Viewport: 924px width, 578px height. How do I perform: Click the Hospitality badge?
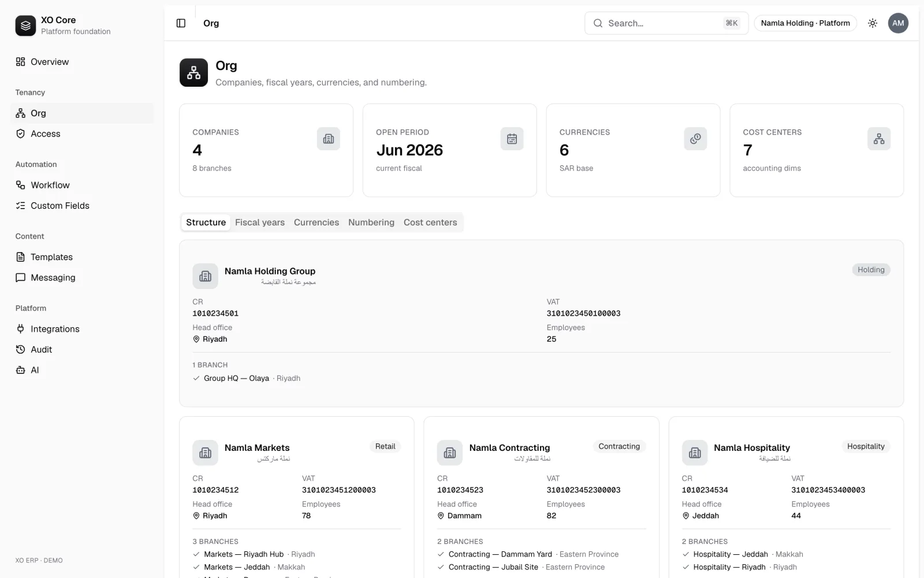click(x=866, y=446)
